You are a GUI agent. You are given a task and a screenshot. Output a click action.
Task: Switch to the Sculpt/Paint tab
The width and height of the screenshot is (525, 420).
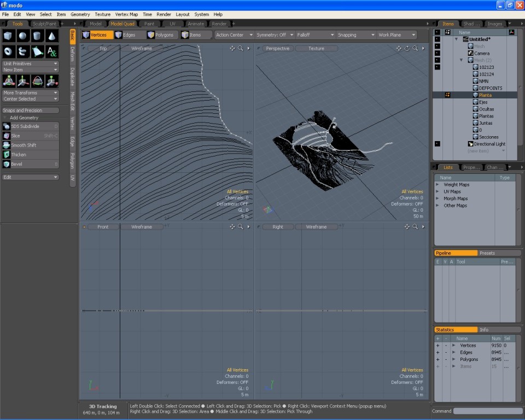pos(44,24)
